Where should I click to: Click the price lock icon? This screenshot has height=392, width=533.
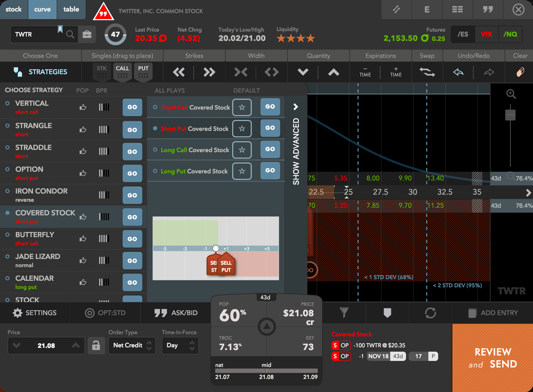tap(96, 346)
